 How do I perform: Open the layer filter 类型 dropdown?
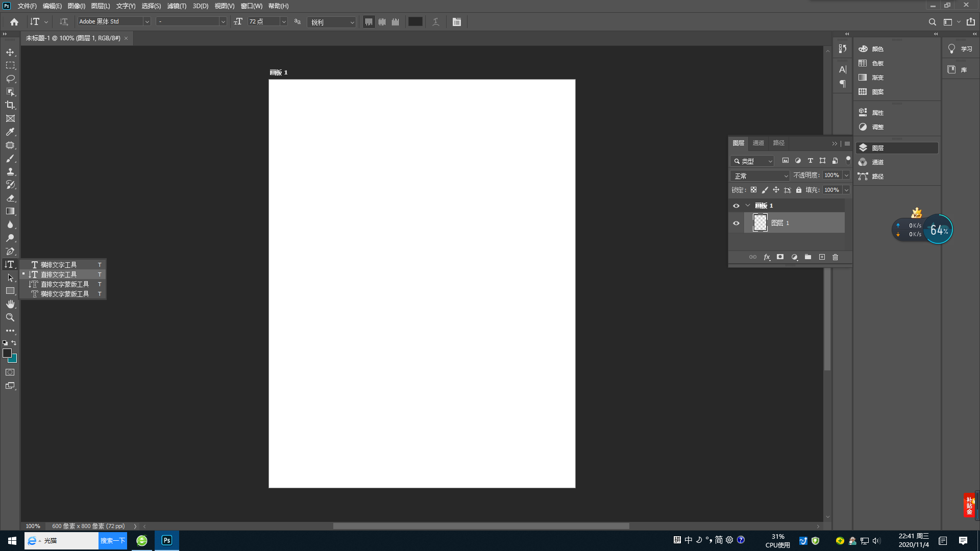(x=752, y=161)
